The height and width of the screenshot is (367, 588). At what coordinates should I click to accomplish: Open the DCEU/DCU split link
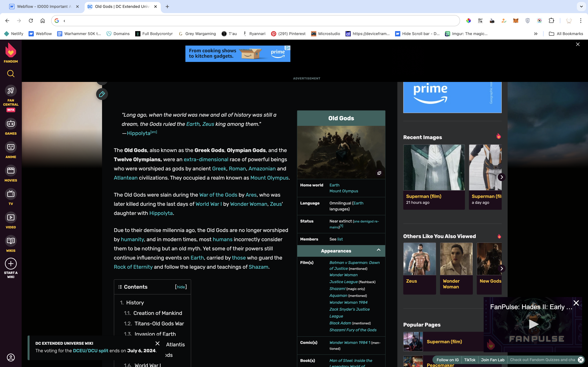coord(91,351)
